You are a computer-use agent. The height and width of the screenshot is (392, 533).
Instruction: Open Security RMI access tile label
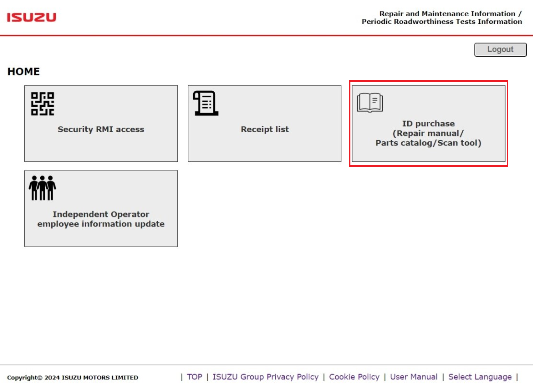tap(101, 129)
